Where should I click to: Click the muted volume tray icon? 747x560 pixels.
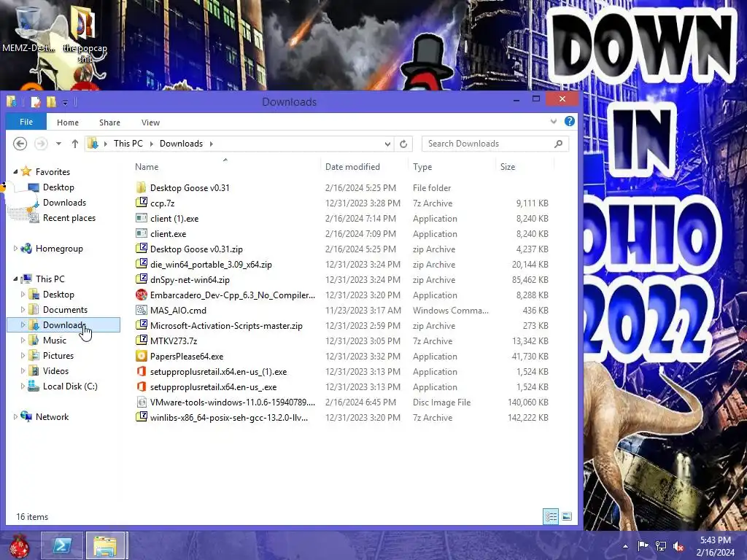tap(678, 546)
